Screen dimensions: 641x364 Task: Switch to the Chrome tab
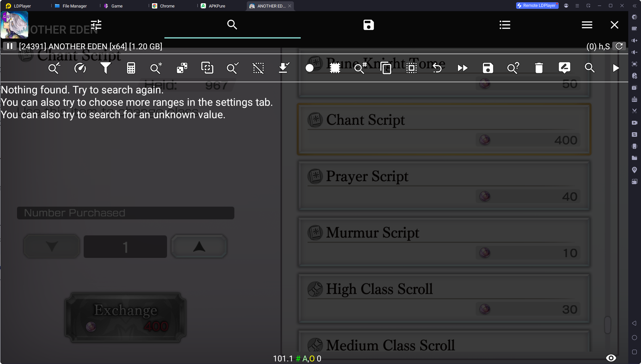coord(163,6)
